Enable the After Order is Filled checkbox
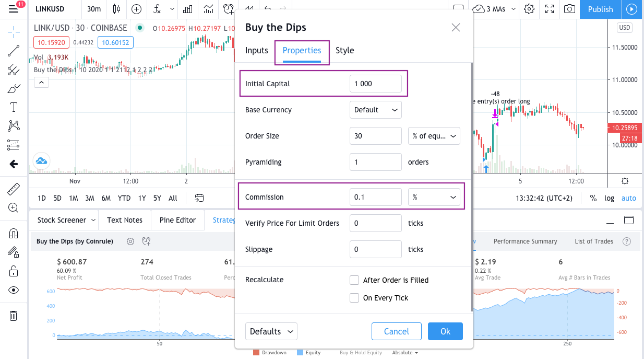The image size is (644, 359). 354,280
